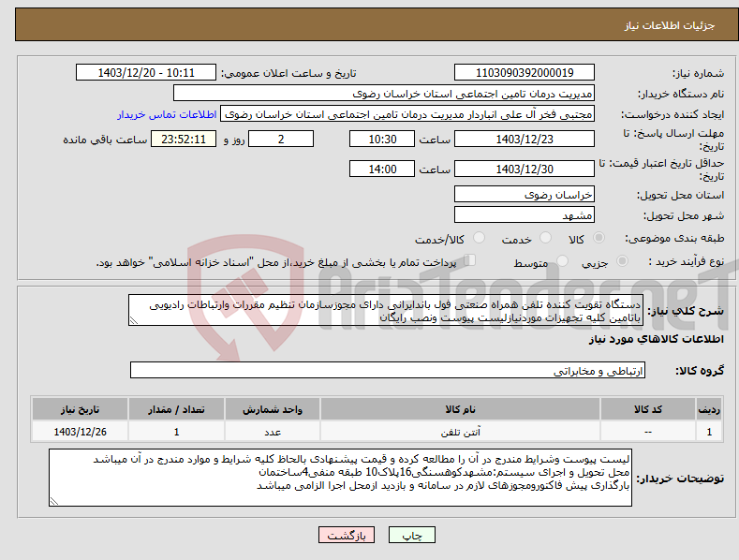Select the جزیی purchase type radio
Image resolution: width=739 pixels, height=560 pixels.
(x=622, y=261)
